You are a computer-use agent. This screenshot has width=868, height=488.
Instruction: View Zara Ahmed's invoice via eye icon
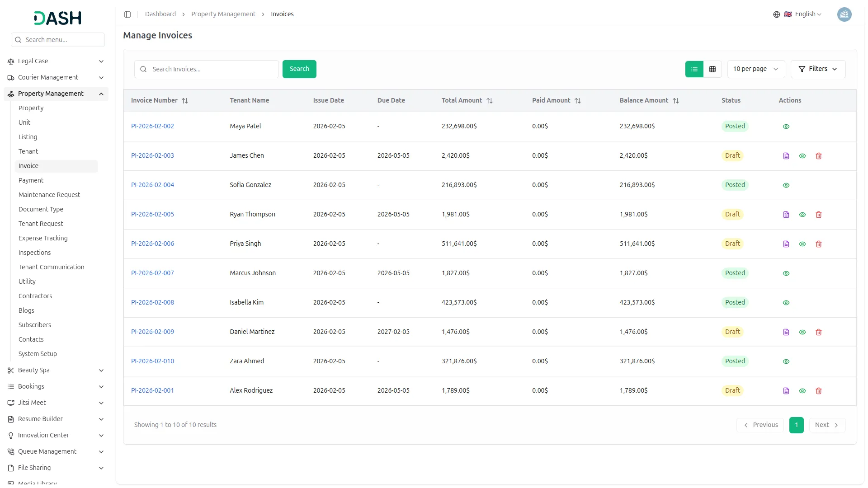coord(786,361)
